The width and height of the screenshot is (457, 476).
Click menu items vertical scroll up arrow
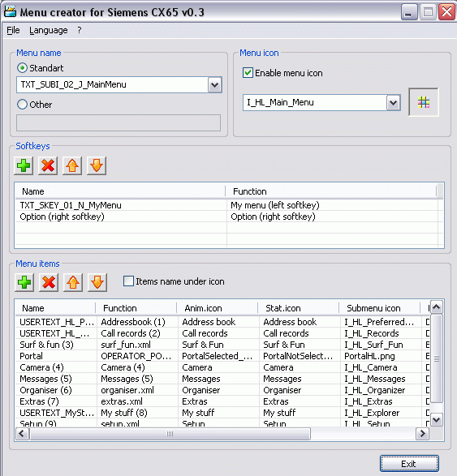tap(437, 307)
